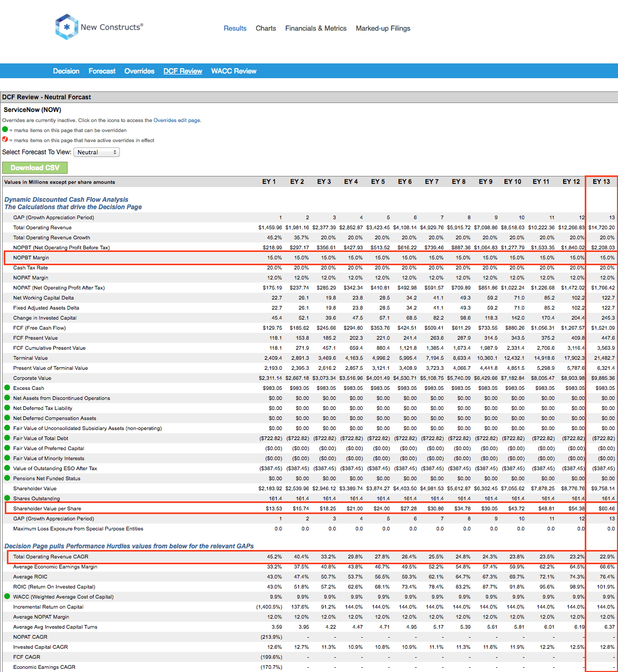Click override icon for Fair Value of Preferred Capital
Viewport: 618px width, 672px height.
(x=7, y=448)
